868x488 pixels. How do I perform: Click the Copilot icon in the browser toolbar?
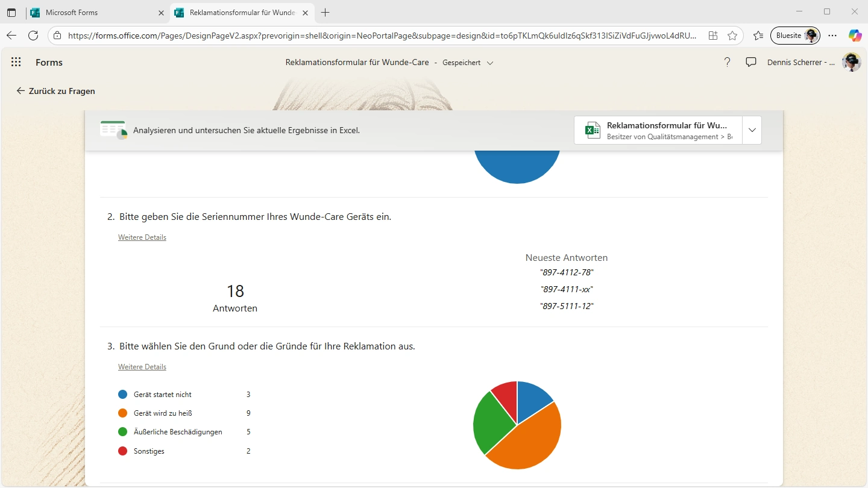coord(855,36)
